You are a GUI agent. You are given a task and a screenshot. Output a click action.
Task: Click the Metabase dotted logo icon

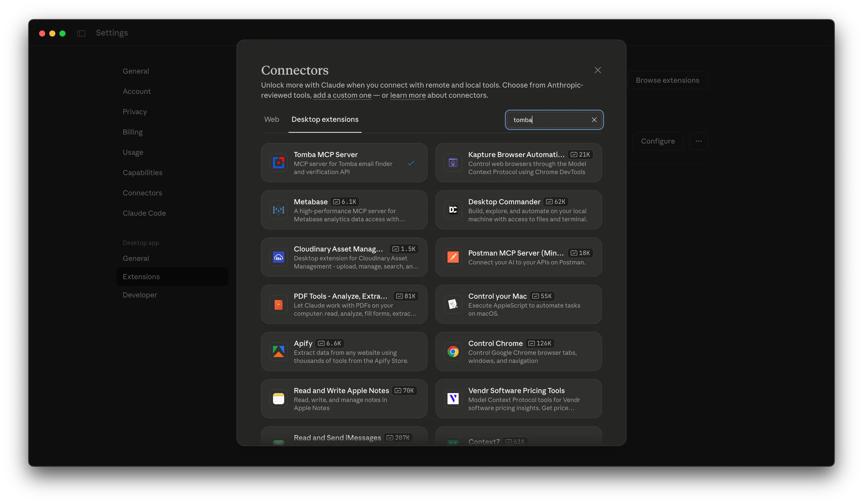(278, 210)
